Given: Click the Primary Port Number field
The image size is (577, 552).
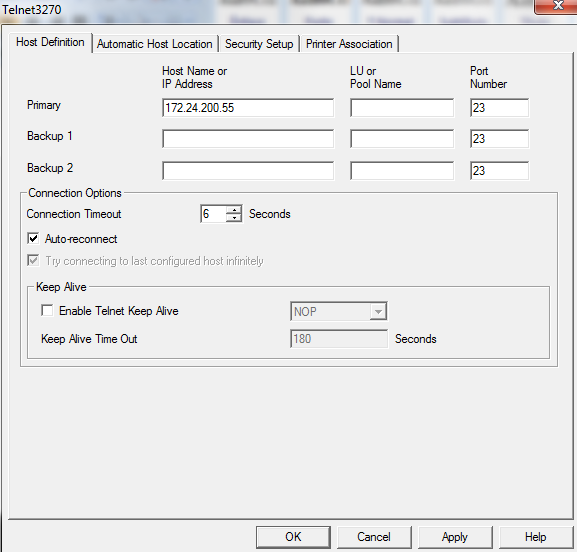Looking at the screenshot, I should (x=499, y=108).
